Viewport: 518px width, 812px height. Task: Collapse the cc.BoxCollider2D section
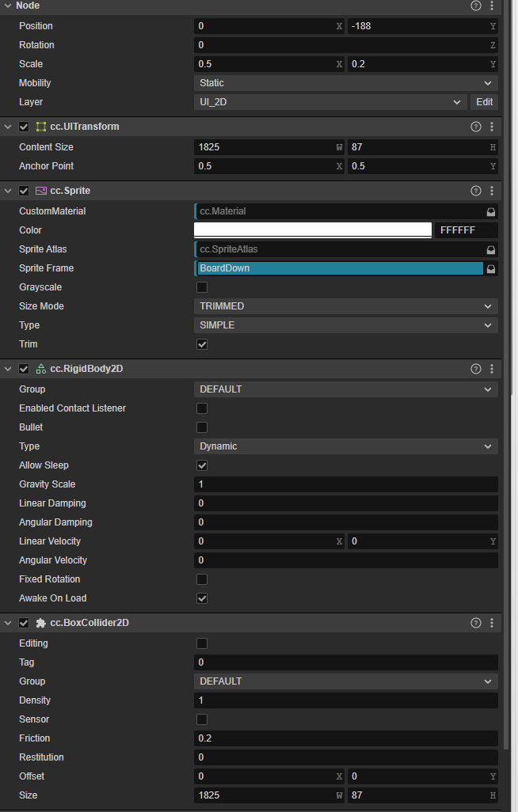pos(8,623)
